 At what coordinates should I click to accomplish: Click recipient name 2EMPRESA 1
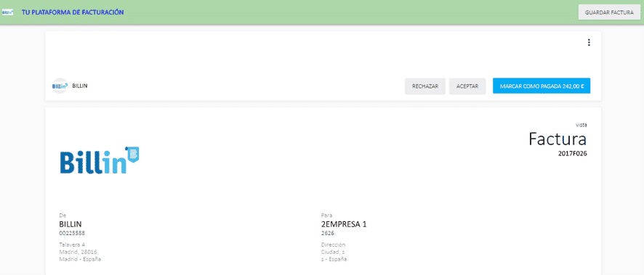pos(343,224)
